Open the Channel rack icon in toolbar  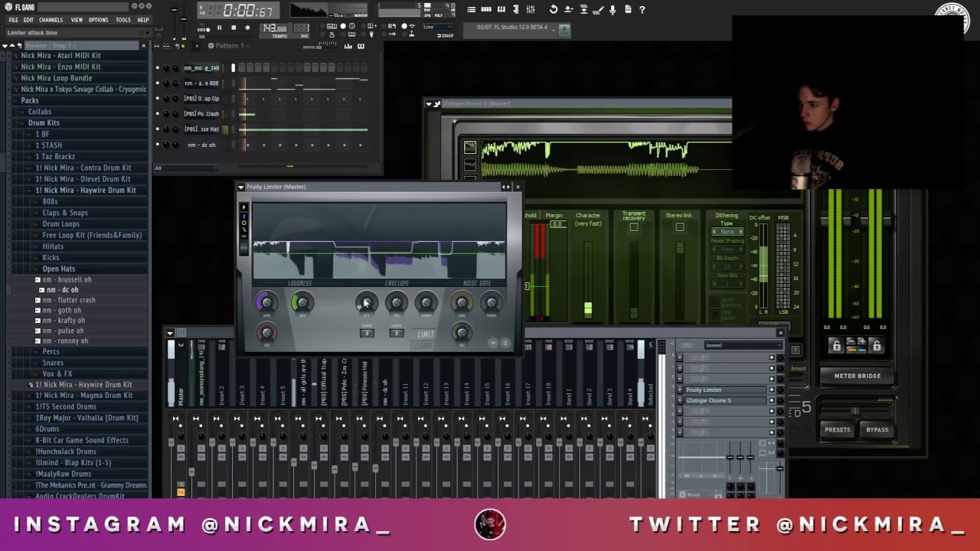(486, 9)
